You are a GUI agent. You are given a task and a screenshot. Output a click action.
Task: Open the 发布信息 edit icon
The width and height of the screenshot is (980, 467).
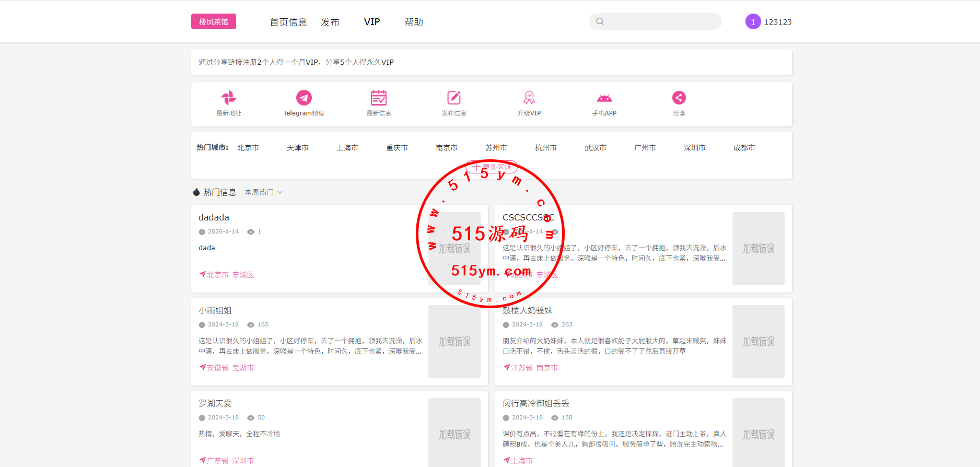point(454,98)
